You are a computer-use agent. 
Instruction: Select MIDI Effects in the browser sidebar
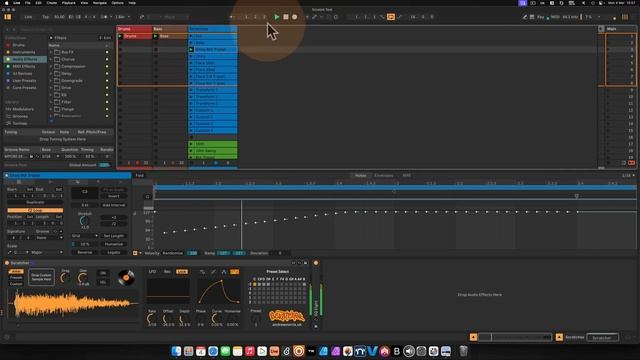click(x=24, y=67)
